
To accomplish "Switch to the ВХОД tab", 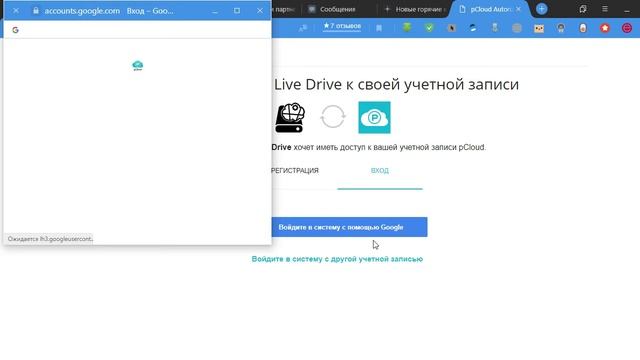I will pos(380,171).
